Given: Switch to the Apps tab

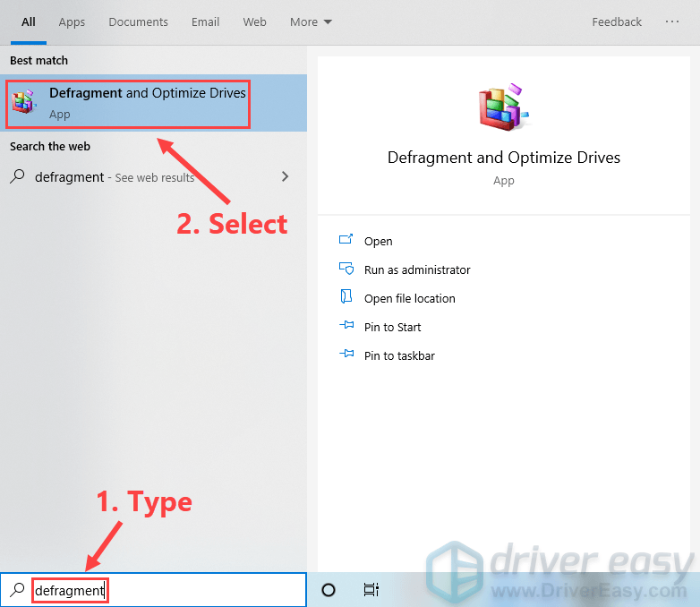Looking at the screenshot, I should (x=72, y=21).
